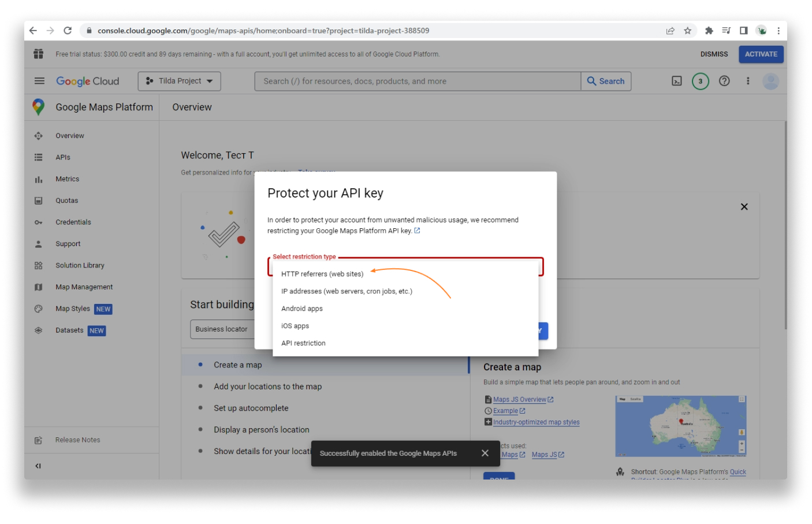This screenshot has width=812, height=524.
Task: Click the Google Cloud logo
Action: (x=87, y=81)
